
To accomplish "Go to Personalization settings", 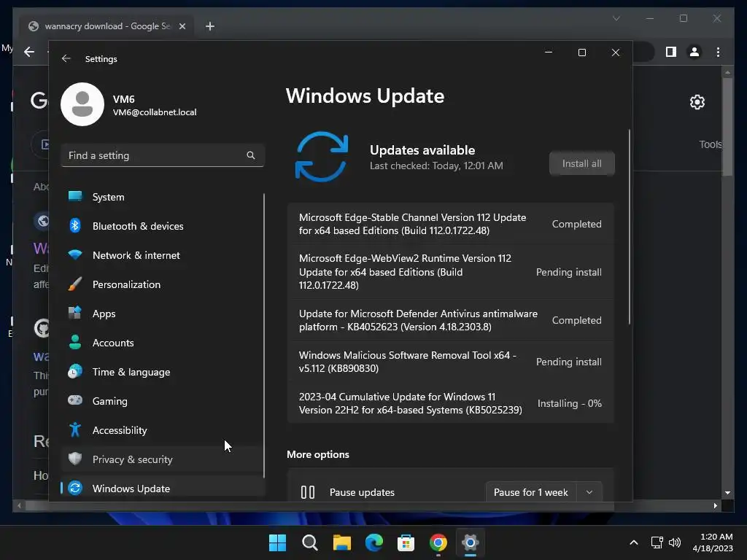I will click(162, 284).
